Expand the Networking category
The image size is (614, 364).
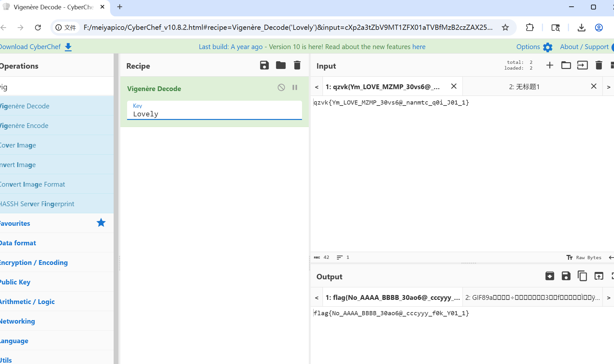click(57, 321)
